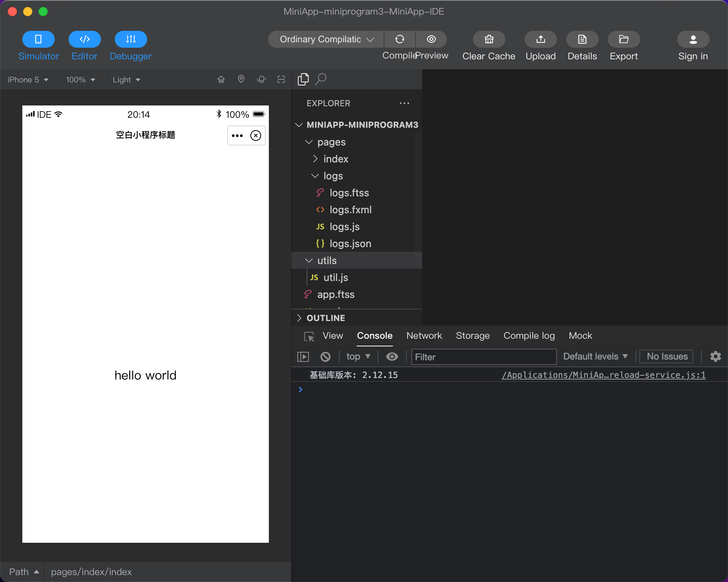Viewport: 728px width, 582px height.
Task: Open the 100% zoom dropdown
Action: 81,80
